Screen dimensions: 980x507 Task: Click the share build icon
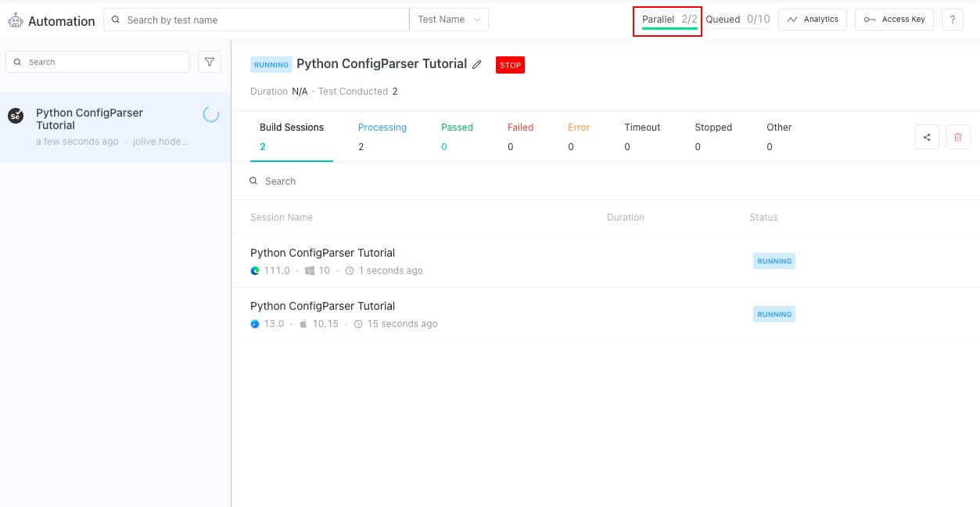pos(927,137)
